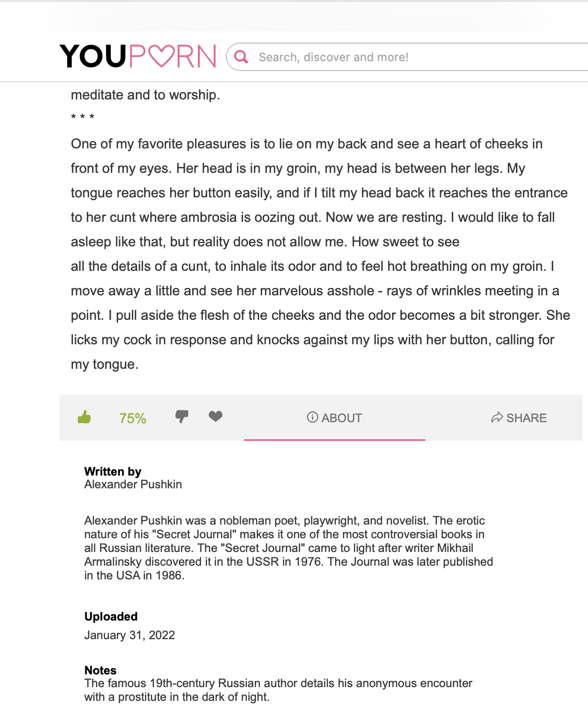Click the info circle icon beside ABOUT
Screen dimensions: 588x718
(x=313, y=417)
